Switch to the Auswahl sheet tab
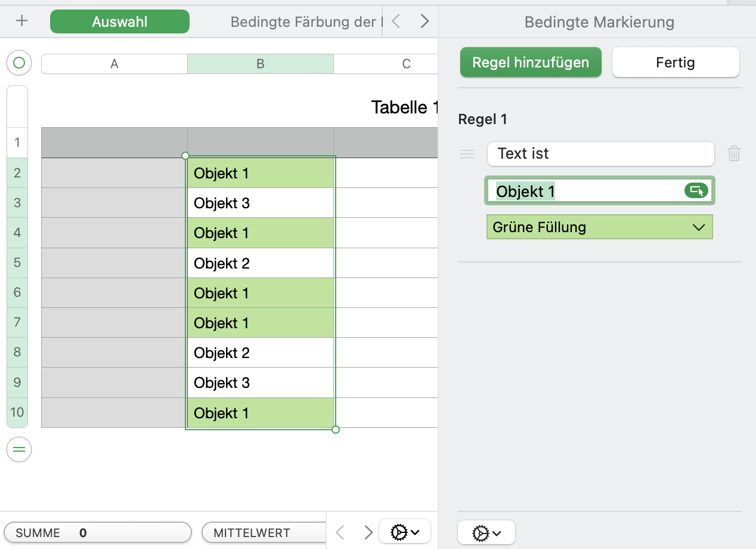Viewport: 756px width, 549px height. [x=120, y=22]
